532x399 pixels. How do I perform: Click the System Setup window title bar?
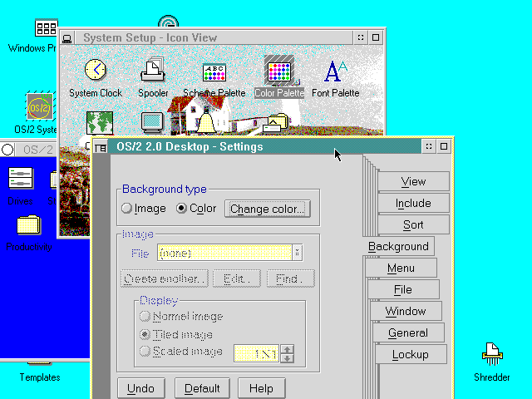coord(214,37)
